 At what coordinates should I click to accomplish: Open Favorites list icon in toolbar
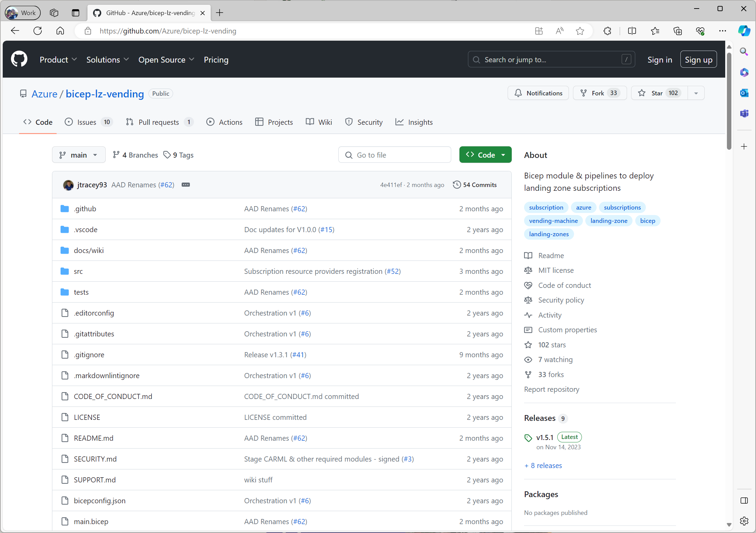pyautogui.click(x=655, y=31)
